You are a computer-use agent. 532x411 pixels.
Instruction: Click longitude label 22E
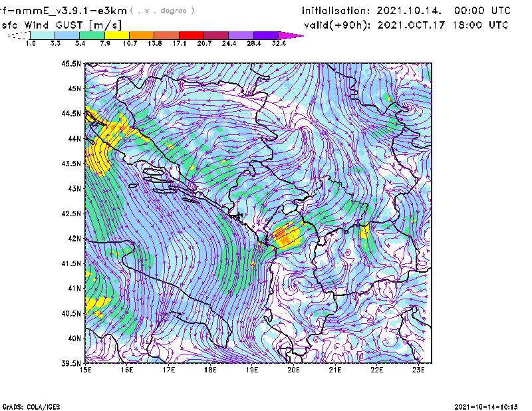tap(376, 370)
